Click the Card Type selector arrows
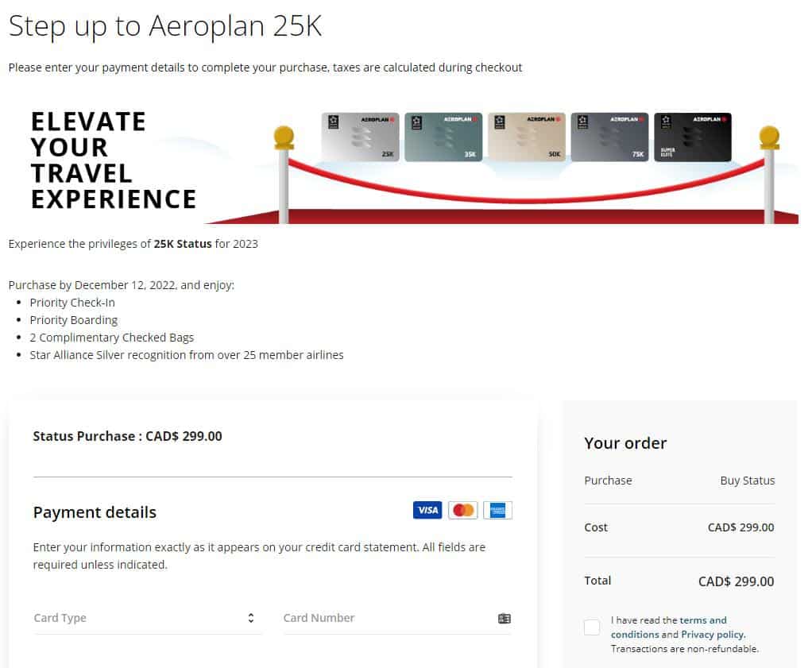This screenshot has height=668, width=812. click(x=251, y=618)
